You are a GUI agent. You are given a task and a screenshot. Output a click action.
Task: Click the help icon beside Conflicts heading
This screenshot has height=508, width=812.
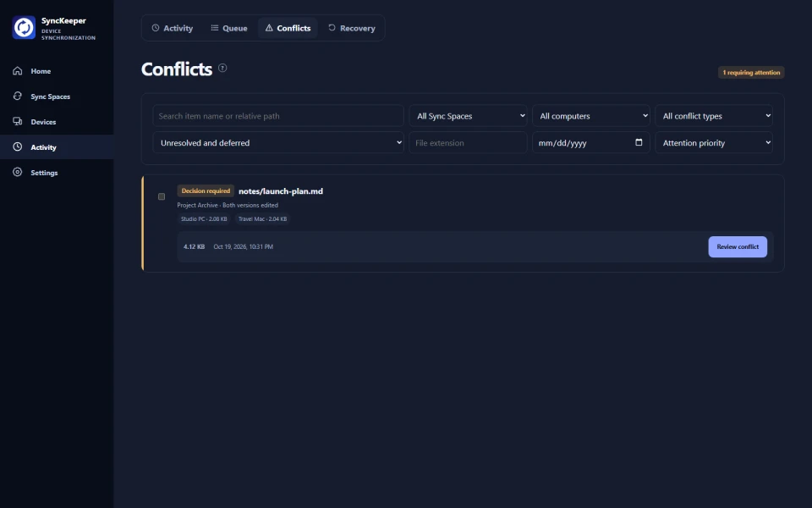(222, 68)
